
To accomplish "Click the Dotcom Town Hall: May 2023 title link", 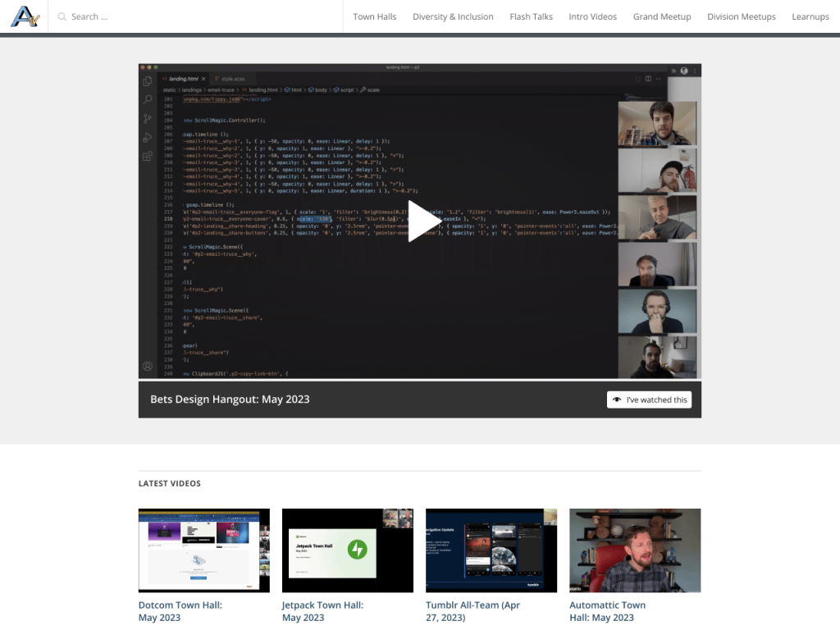I will click(180, 611).
